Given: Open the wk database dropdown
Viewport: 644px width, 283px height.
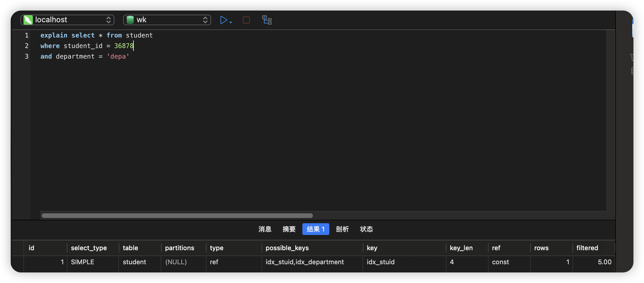Looking at the screenshot, I should (x=167, y=20).
